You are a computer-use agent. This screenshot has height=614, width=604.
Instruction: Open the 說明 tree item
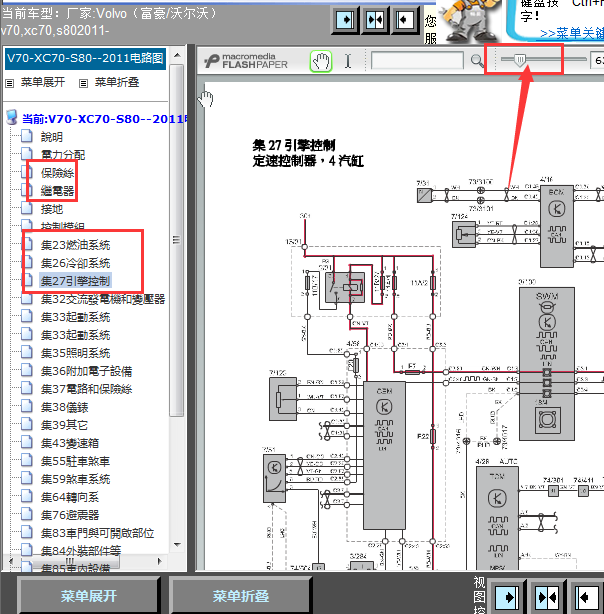[x=52, y=137]
